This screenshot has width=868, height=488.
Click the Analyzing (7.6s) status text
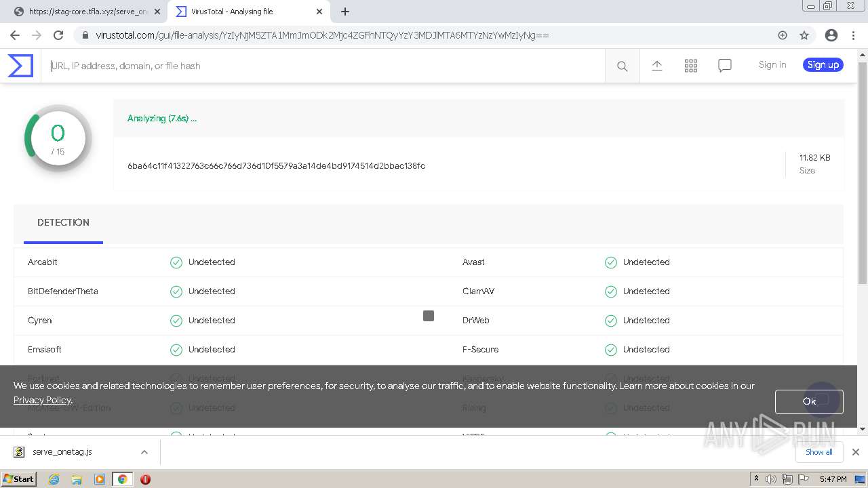click(162, 118)
